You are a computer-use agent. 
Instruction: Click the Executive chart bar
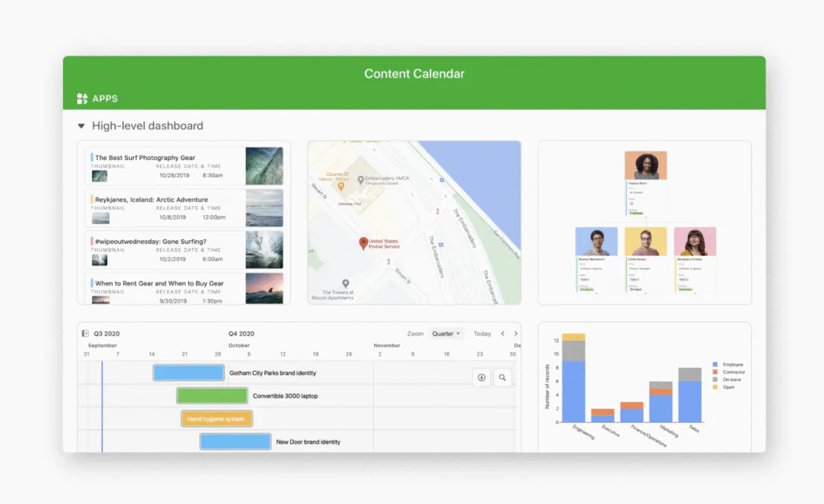point(603,415)
